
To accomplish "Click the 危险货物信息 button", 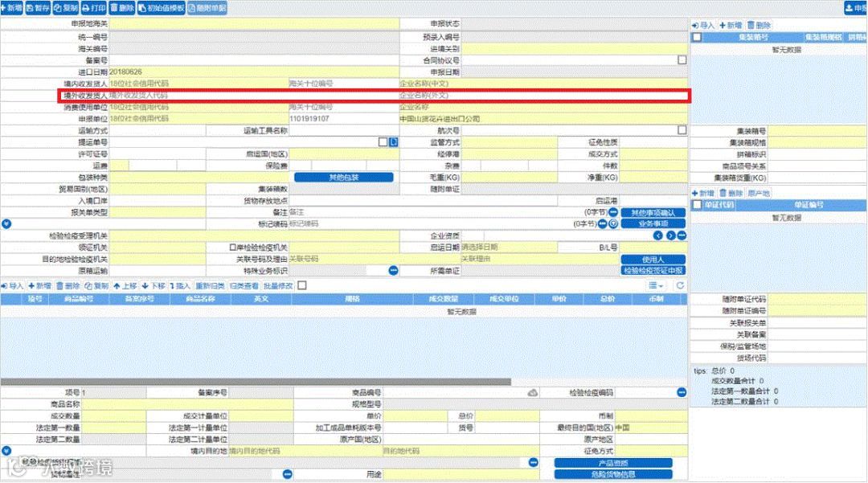I will tap(613, 474).
